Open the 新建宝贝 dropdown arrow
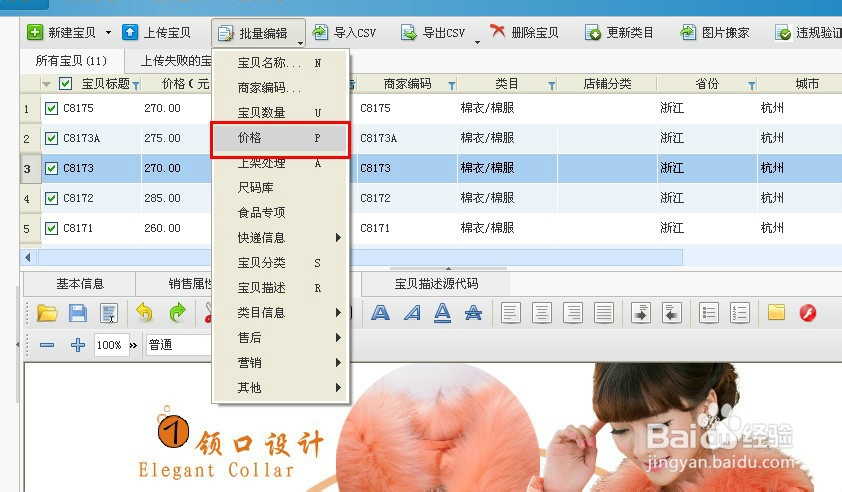 coord(108,32)
